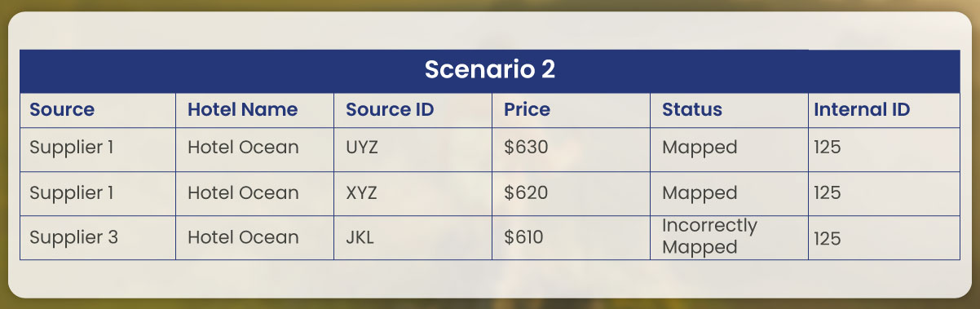Click the Supplier 3 cell
The width and height of the screenshot is (980, 309).
(98, 237)
